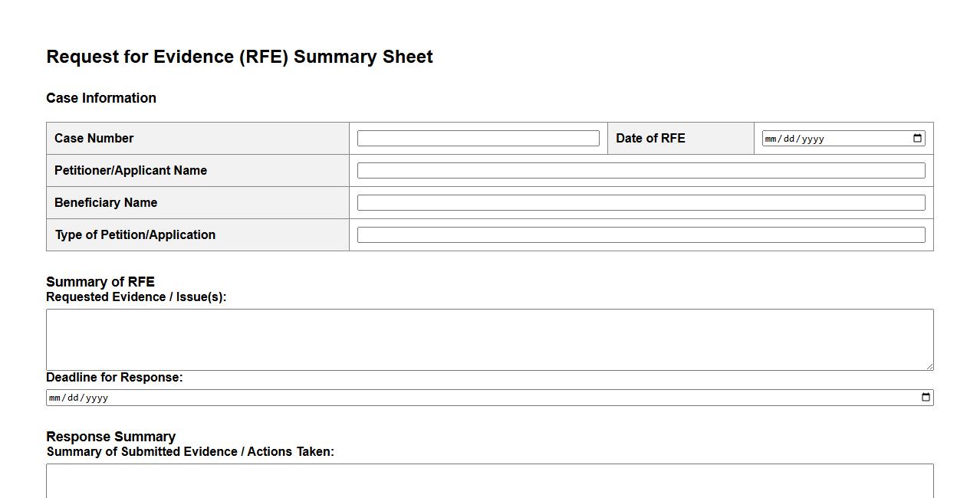Screen dimensions: 980x498
Task: Select the Type of Petition/Application input
Action: pos(640,235)
